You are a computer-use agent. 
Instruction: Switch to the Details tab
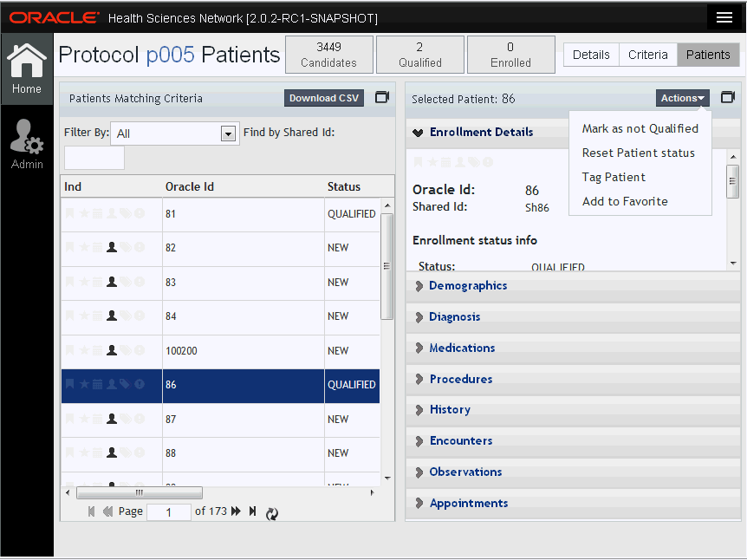[x=591, y=55]
